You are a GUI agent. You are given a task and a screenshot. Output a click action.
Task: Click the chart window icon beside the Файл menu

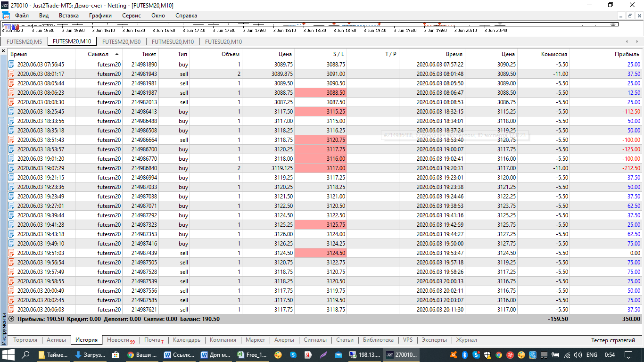pos(6,16)
